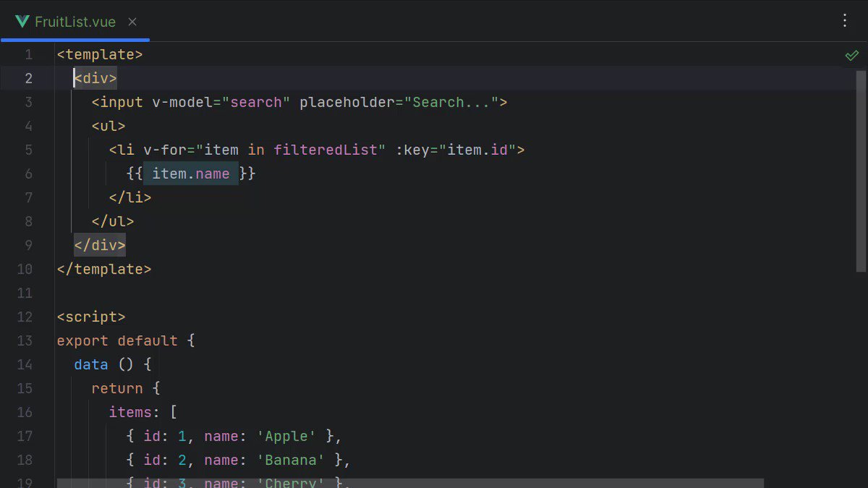The height and width of the screenshot is (488, 868).
Task: Click line number 14 in the gutter
Action: coord(25,365)
